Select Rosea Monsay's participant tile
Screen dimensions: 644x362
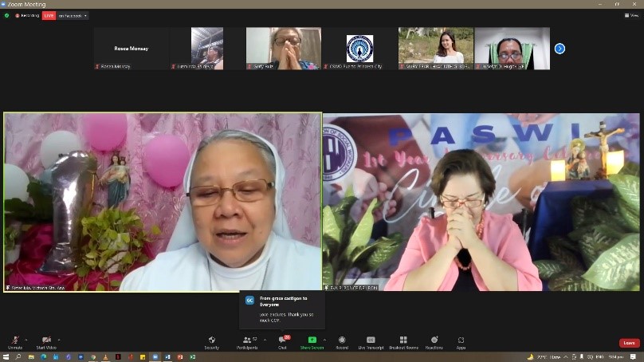[131, 49]
